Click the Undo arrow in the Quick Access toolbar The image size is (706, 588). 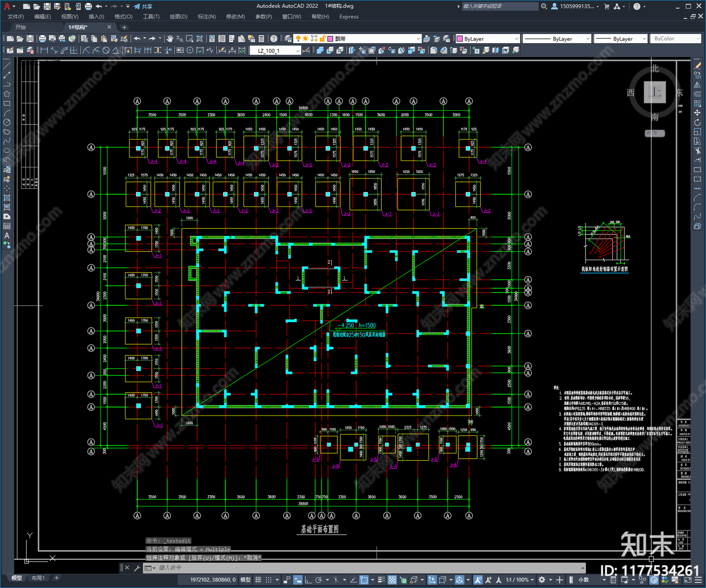point(99,6)
